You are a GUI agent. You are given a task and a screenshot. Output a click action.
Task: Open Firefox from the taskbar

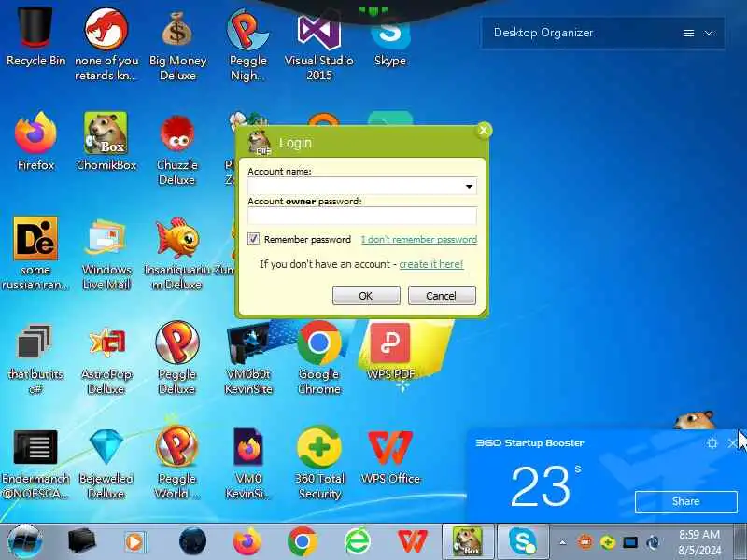click(x=247, y=541)
